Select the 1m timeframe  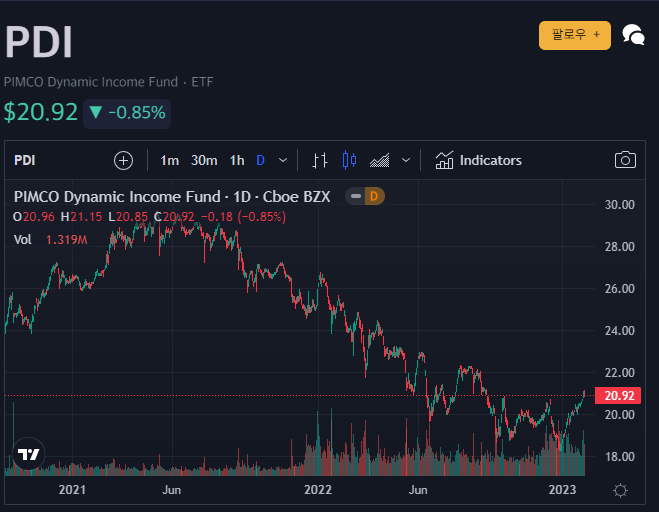click(x=169, y=160)
